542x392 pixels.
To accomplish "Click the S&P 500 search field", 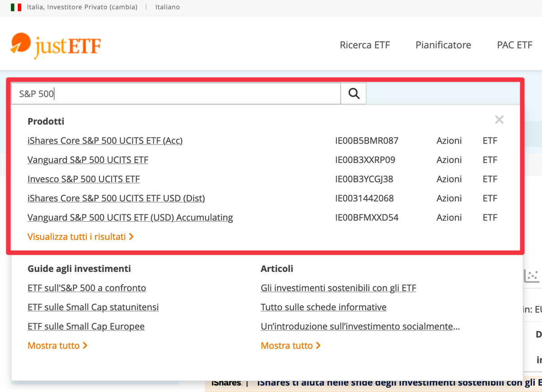I will 175,93.
